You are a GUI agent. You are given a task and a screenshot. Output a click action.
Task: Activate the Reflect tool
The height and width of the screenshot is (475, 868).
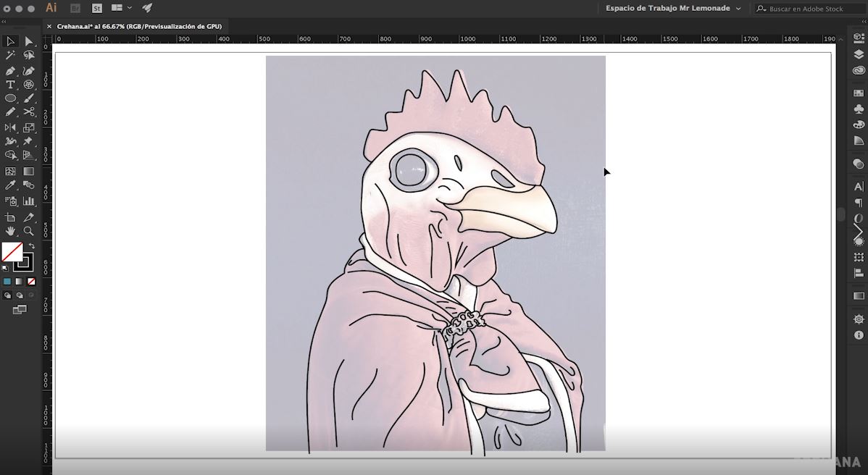click(x=10, y=127)
